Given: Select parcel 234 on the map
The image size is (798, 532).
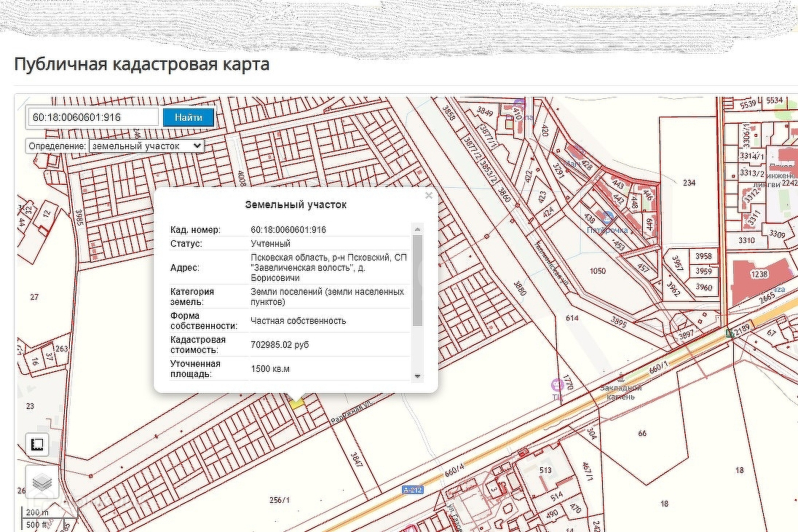Looking at the screenshot, I should [x=689, y=183].
